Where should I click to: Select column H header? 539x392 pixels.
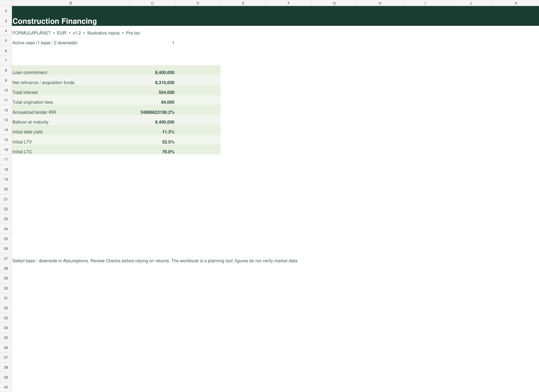click(x=380, y=3)
